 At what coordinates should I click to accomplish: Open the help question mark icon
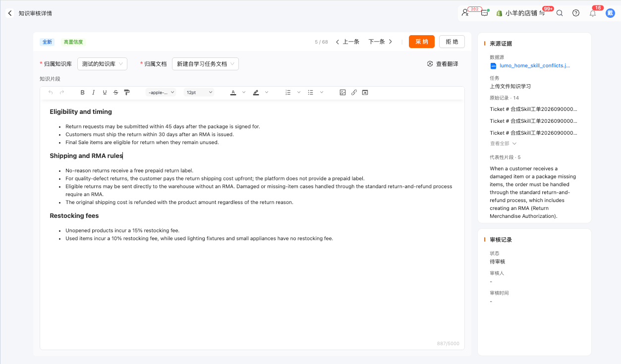(x=576, y=13)
